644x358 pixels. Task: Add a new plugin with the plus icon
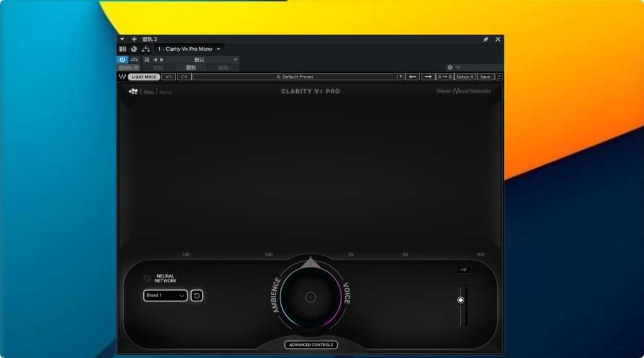134,39
